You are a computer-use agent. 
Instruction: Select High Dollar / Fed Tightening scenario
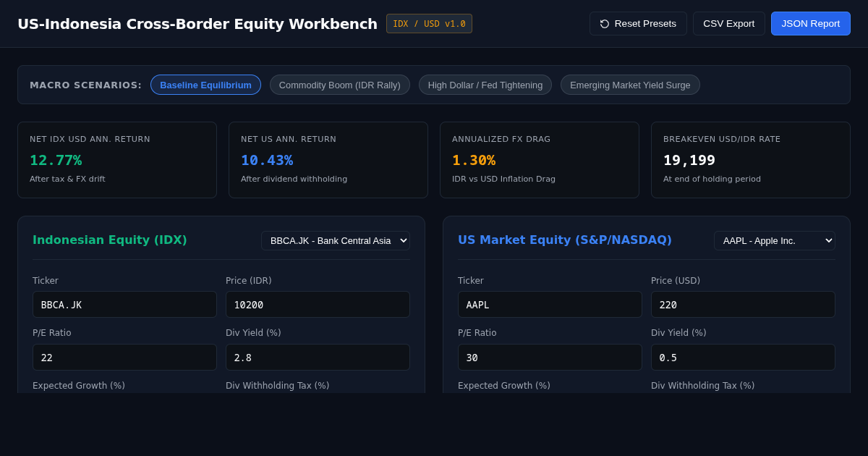(485, 85)
